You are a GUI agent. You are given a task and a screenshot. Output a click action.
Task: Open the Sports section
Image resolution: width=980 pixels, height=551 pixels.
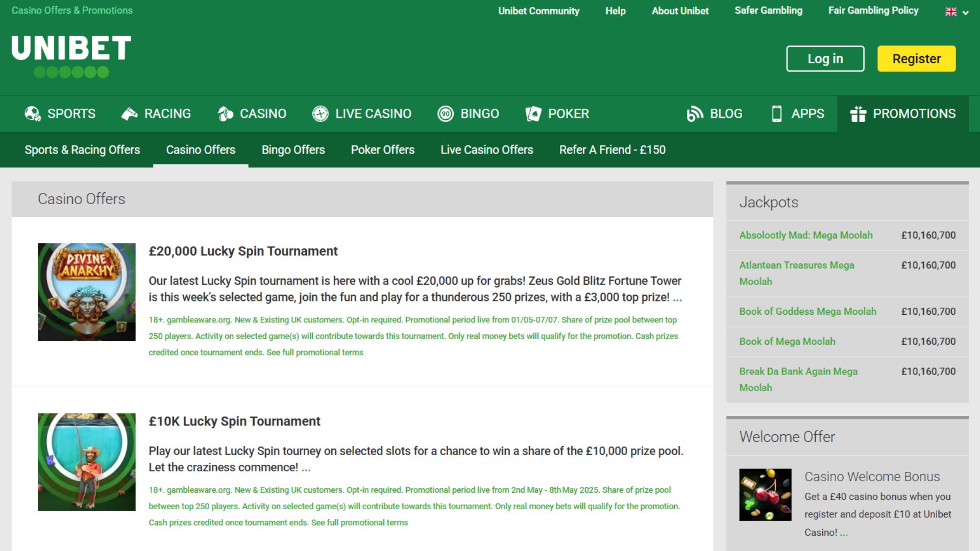click(x=60, y=113)
